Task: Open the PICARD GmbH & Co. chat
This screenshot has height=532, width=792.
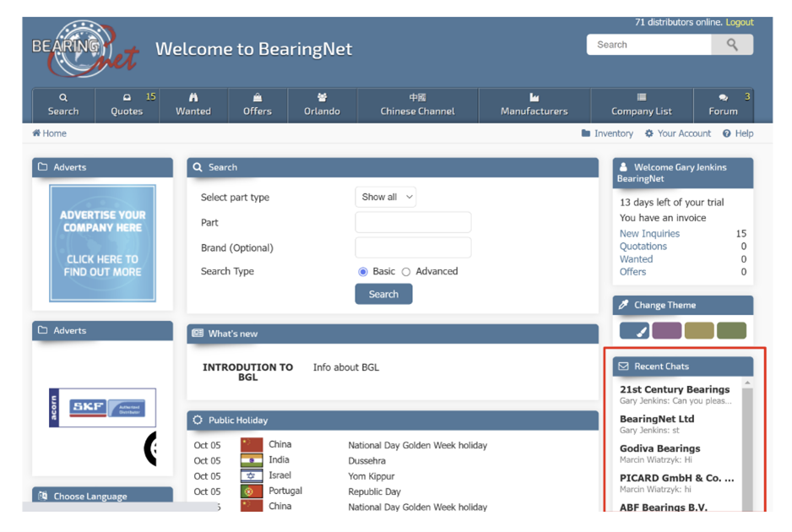Action: pos(677,483)
